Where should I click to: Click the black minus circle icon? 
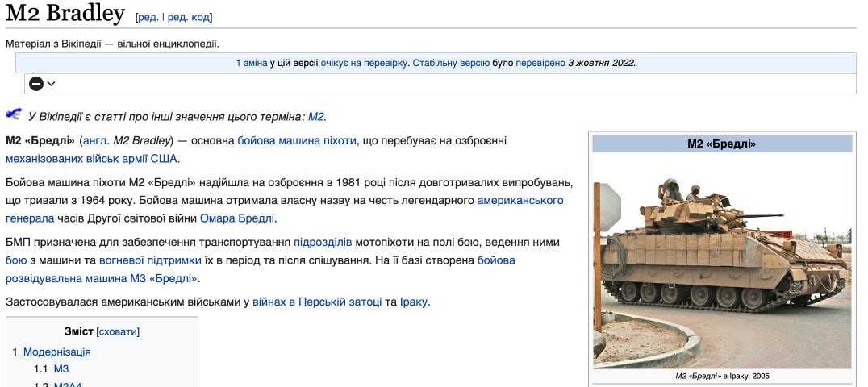36,84
